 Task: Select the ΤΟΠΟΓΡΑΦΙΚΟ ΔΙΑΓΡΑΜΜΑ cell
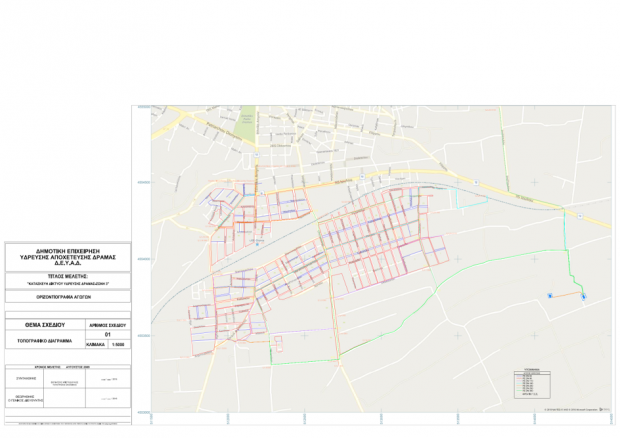[x=45, y=340]
